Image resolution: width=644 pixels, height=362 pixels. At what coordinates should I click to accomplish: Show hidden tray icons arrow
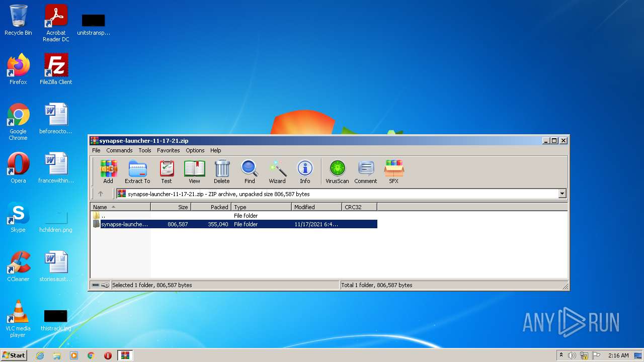click(x=561, y=355)
